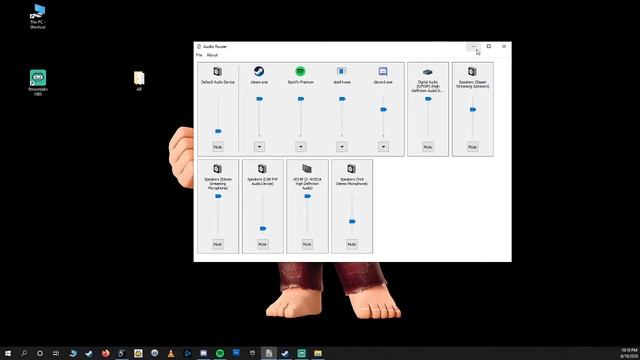This screenshot has width=640, height=360.
Task: Open the dropdown arrow under discord.exe
Action: (383, 147)
